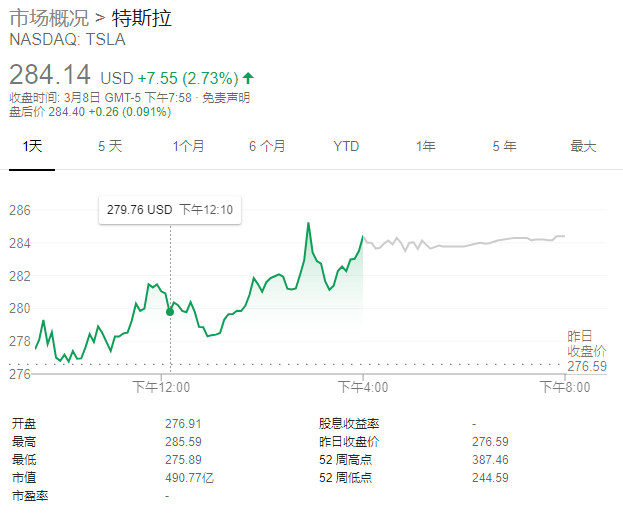Image resolution: width=623 pixels, height=516 pixels.
Task: Click the 下午4:00 time axis marker
Action: click(x=363, y=386)
